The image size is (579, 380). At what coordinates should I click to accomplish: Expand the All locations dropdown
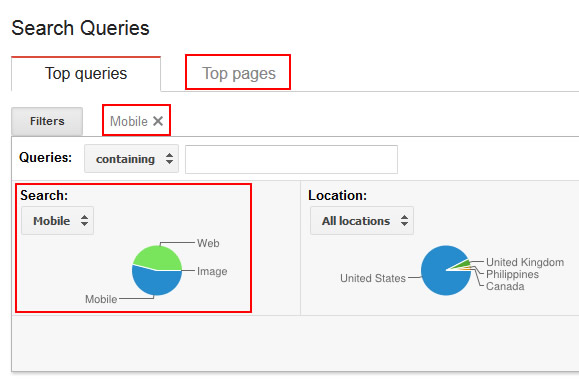click(362, 221)
